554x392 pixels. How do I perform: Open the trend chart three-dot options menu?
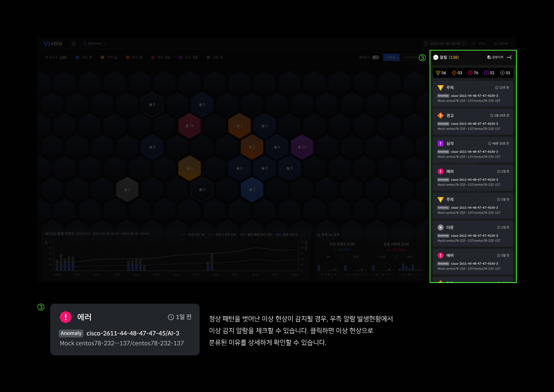pos(304,235)
